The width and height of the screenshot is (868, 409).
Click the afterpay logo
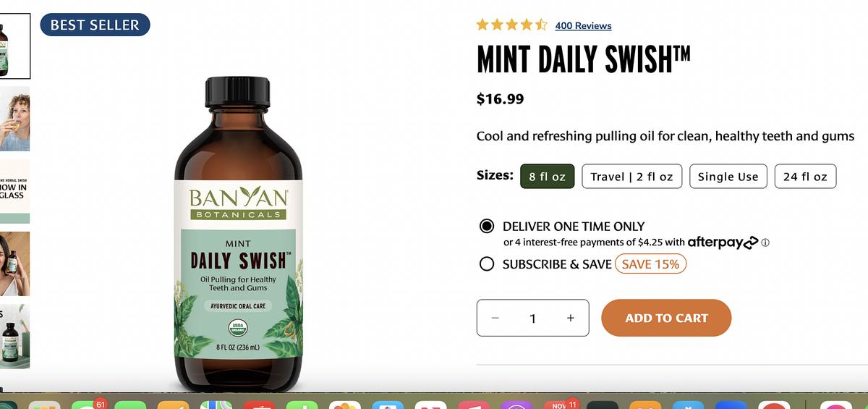pyautogui.click(x=723, y=243)
